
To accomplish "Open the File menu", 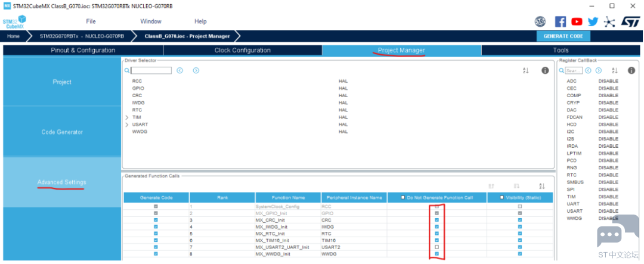I will (91, 21).
